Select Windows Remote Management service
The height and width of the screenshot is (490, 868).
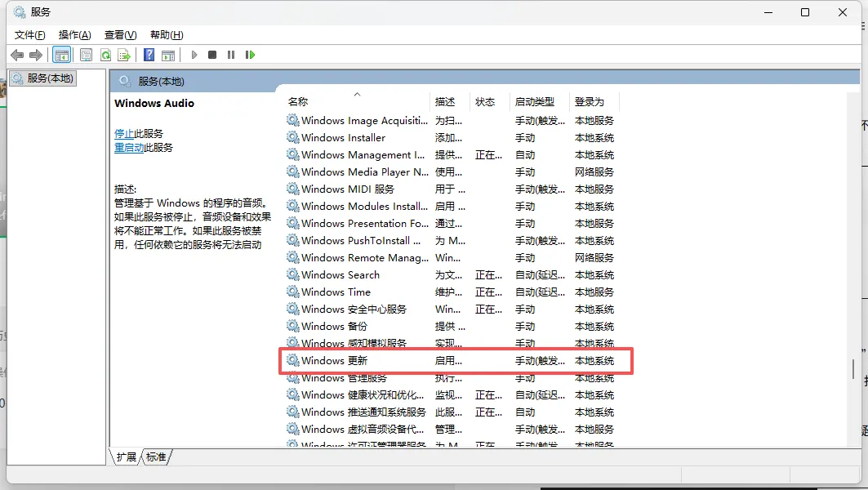[451, 258]
